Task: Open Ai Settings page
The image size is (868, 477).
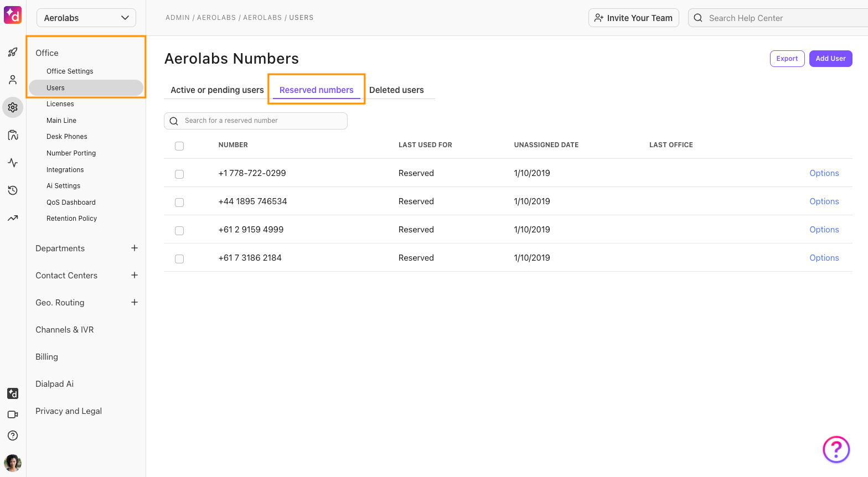Action: click(x=64, y=186)
